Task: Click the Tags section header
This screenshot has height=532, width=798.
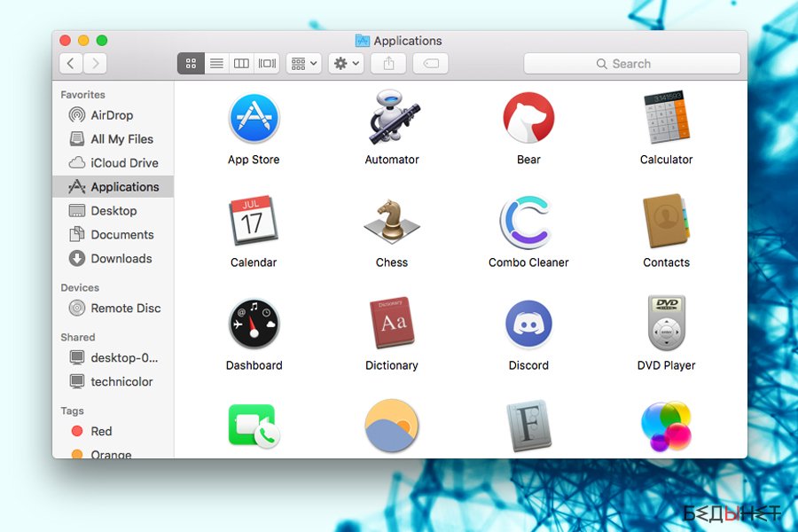Action: (72, 411)
